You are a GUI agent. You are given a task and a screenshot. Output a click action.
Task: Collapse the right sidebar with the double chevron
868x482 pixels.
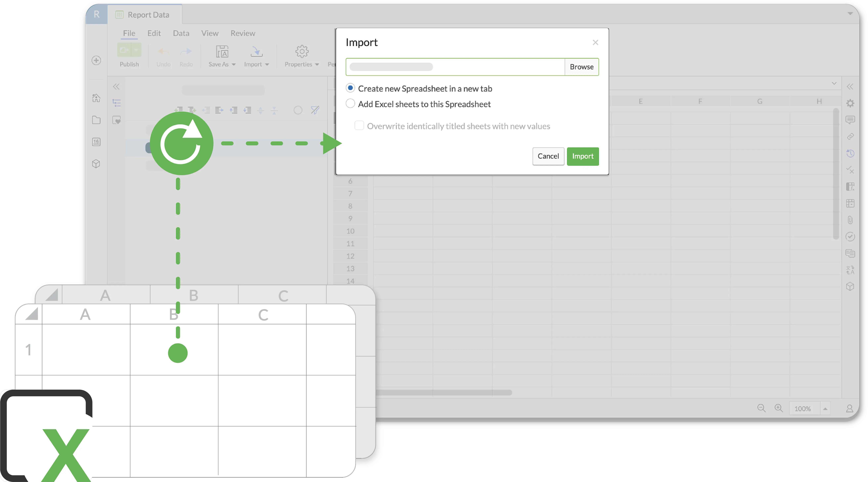pos(850,87)
